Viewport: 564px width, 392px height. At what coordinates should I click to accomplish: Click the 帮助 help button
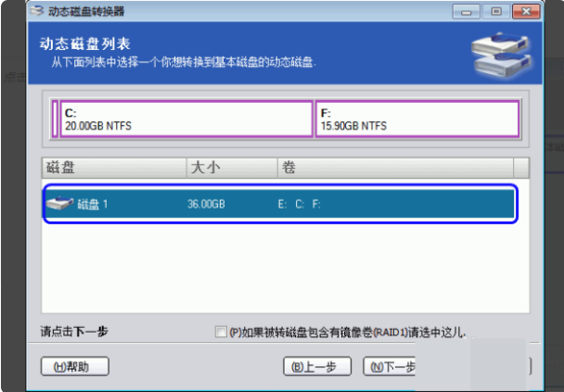pos(75,366)
